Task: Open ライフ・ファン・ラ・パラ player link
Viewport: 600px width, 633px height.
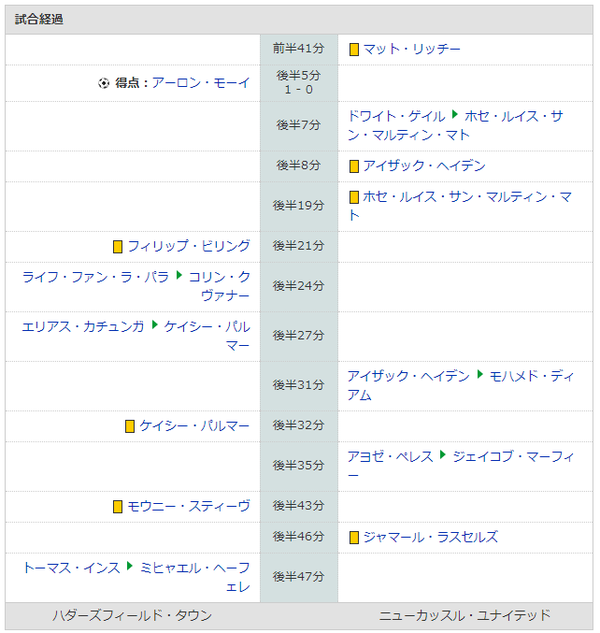Action: [x=95, y=277]
